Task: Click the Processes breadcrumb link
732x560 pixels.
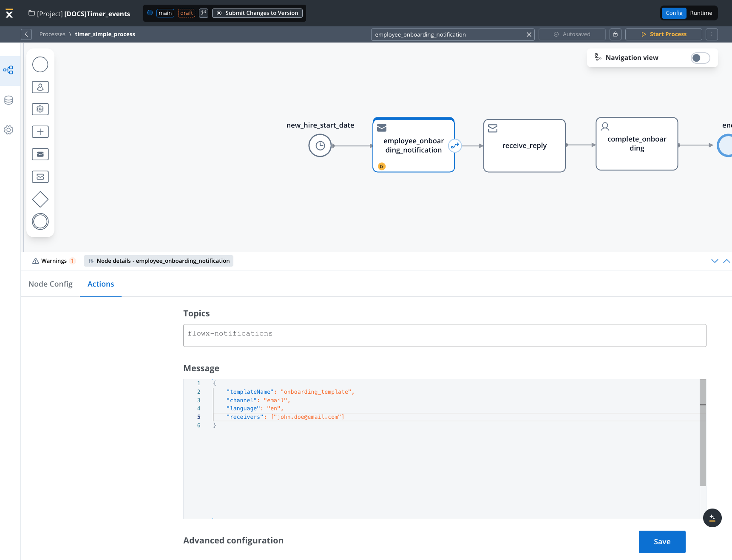Action: click(52, 34)
